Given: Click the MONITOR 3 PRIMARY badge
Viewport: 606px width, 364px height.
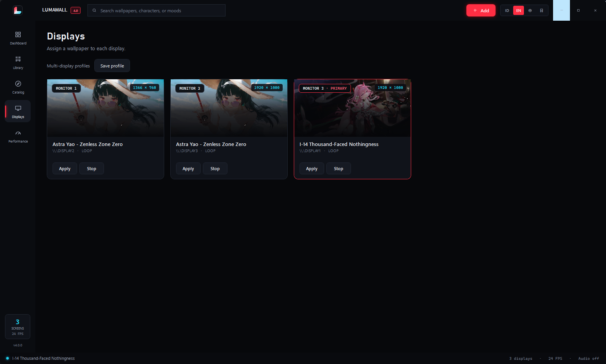Looking at the screenshot, I should click(x=325, y=88).
